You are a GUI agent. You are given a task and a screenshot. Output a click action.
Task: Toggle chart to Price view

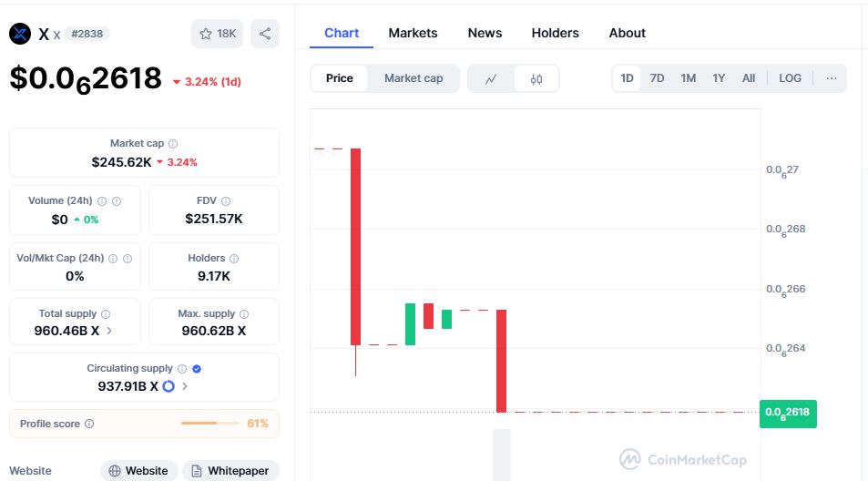[340, 78]
